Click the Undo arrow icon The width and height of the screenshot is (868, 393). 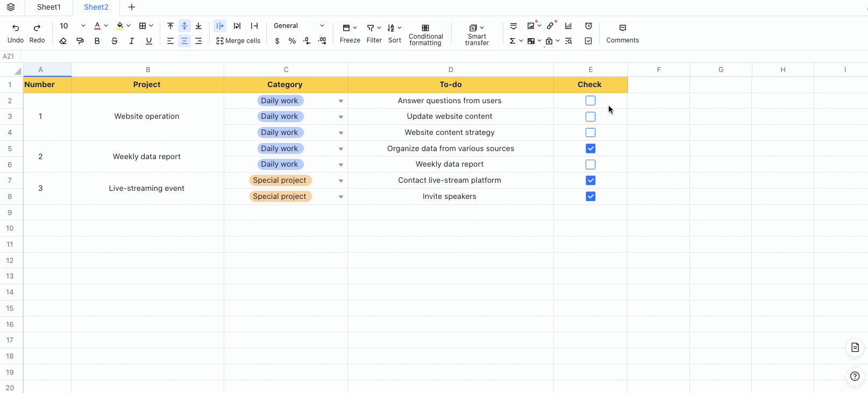(16, 27)
